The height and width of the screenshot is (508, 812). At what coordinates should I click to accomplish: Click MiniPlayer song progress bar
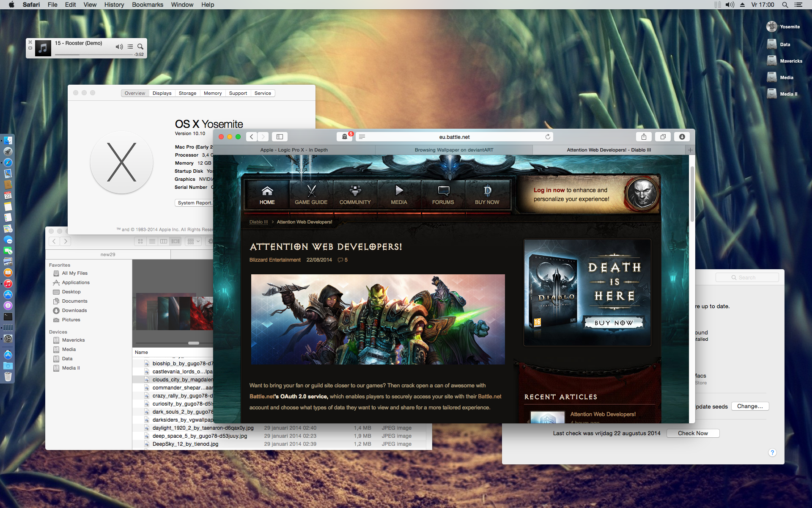tap(93, 55)
